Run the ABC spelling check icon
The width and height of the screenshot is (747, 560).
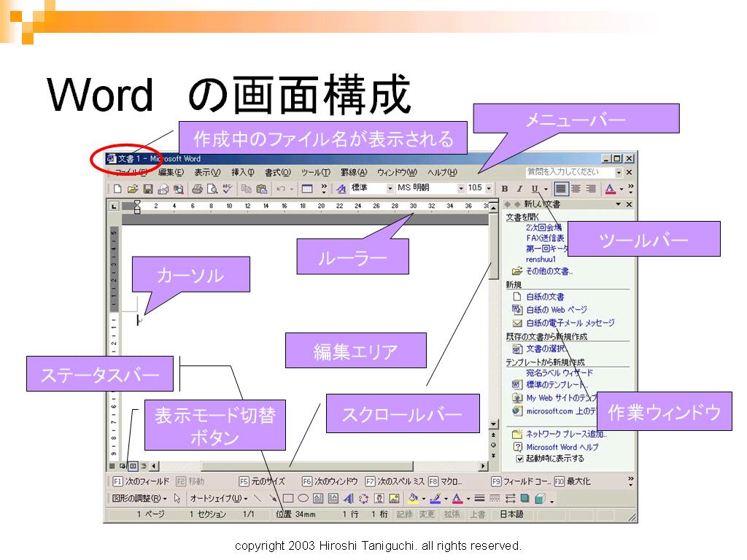coord(228,189)
